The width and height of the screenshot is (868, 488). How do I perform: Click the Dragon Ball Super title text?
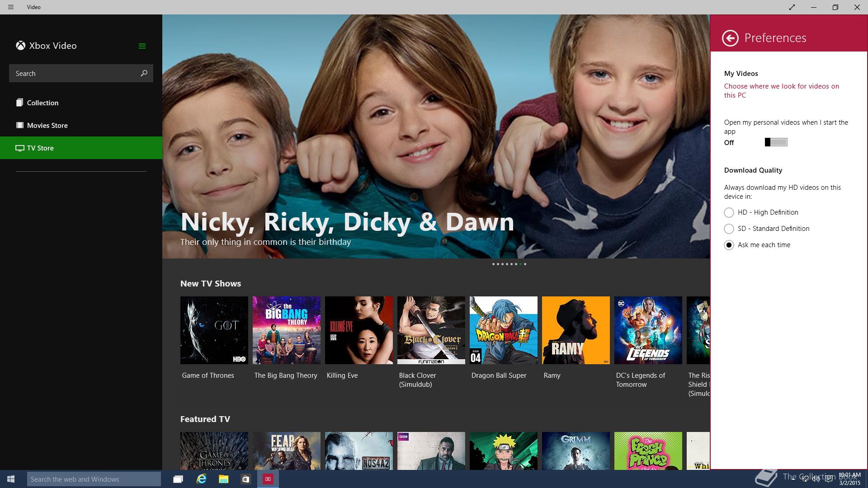(x=499, y=375)
